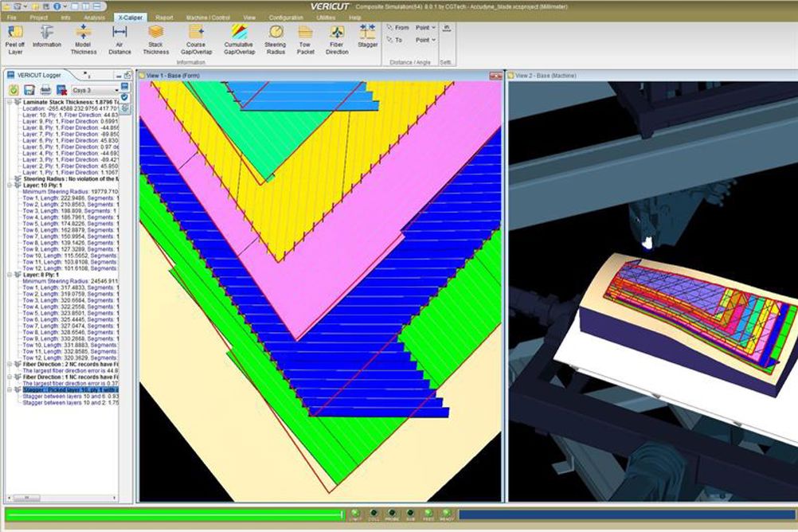Click the info icon in quick access toolbar
Screen dimensions: 798x532
tap(57, 6)
